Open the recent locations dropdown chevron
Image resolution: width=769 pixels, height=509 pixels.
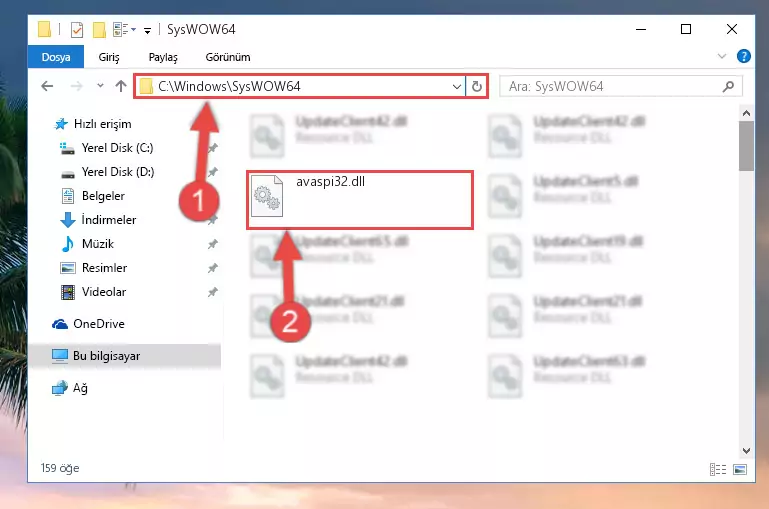pos(100,86)
